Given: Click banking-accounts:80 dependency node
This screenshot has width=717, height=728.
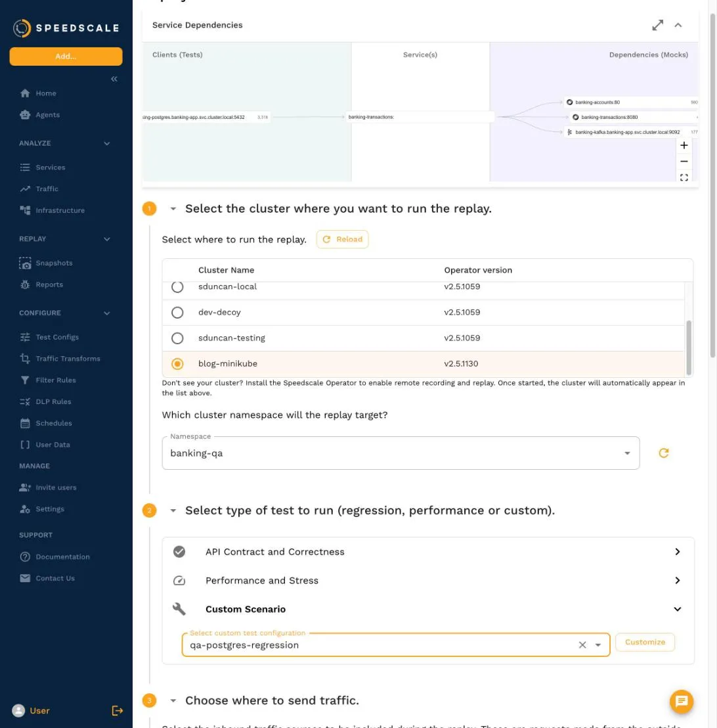Looking at the screenshot, I should click(x=631, y=102).
